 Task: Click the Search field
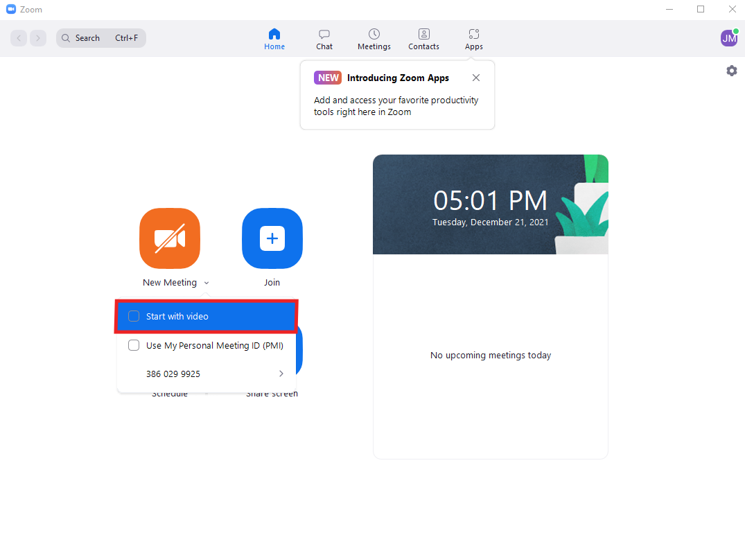(x=100, y=38)
